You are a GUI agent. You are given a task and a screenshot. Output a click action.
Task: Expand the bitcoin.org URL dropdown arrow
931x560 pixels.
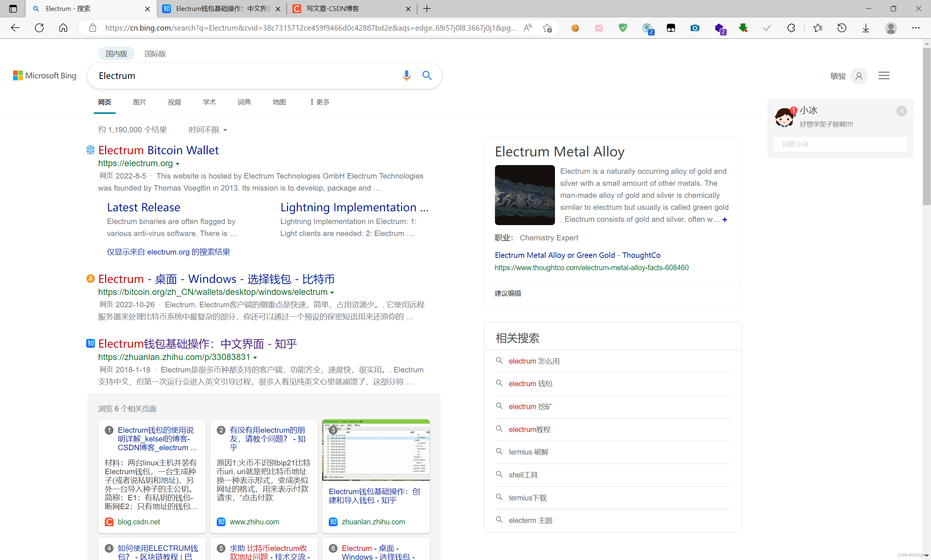tap(332, 292)
